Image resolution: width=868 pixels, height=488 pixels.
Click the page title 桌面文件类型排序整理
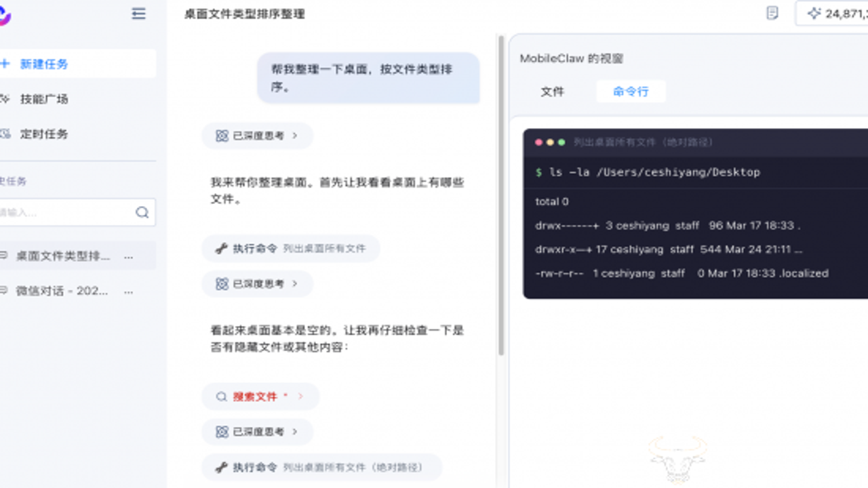245,14
